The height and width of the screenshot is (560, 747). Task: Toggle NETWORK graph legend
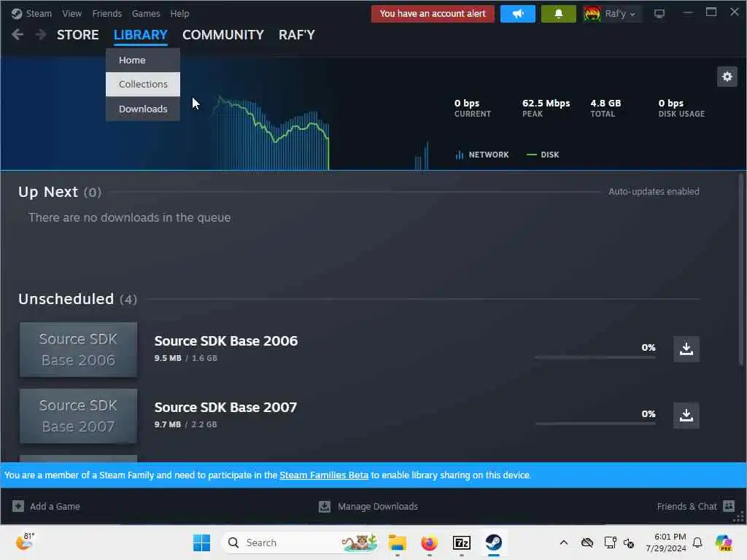[x=482, y=155]
